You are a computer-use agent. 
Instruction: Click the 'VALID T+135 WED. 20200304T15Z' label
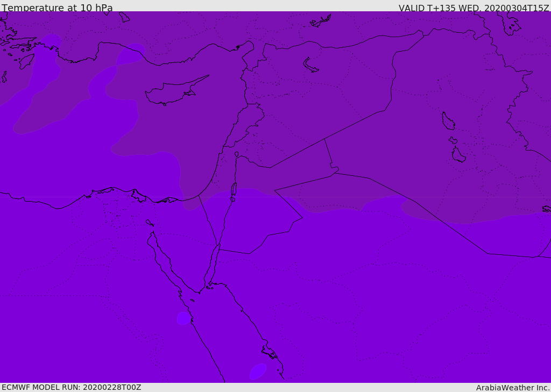tap(474, 8)
